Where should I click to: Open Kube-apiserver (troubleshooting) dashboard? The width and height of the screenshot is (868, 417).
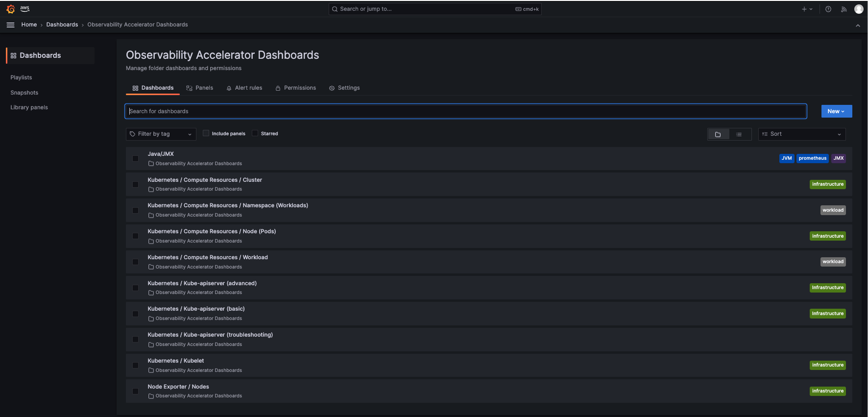point(210,335)
